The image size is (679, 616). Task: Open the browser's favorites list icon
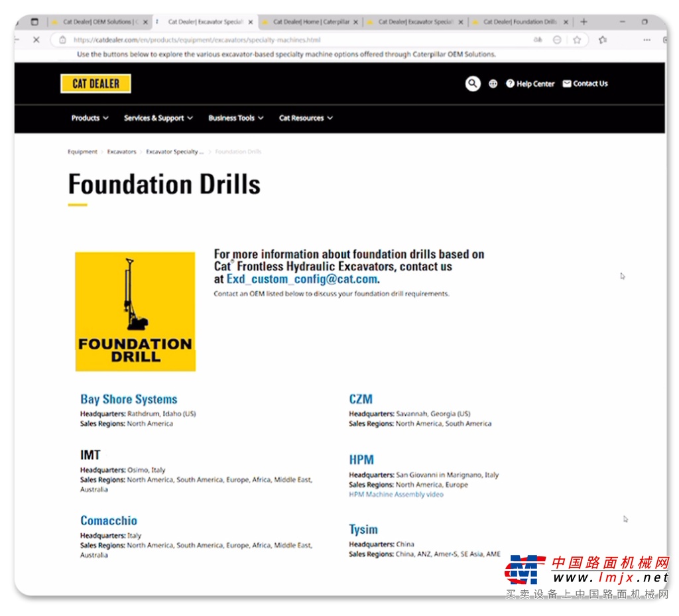coord(602,40)
